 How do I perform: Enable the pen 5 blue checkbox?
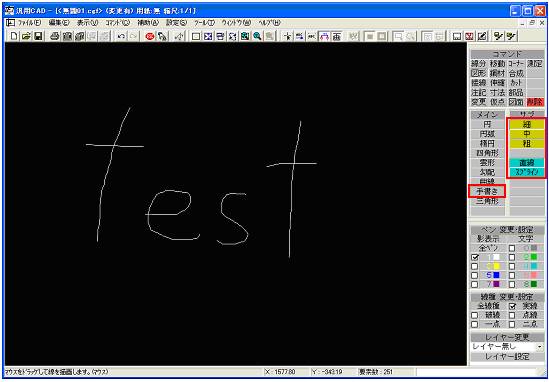[x=475, y=275]
